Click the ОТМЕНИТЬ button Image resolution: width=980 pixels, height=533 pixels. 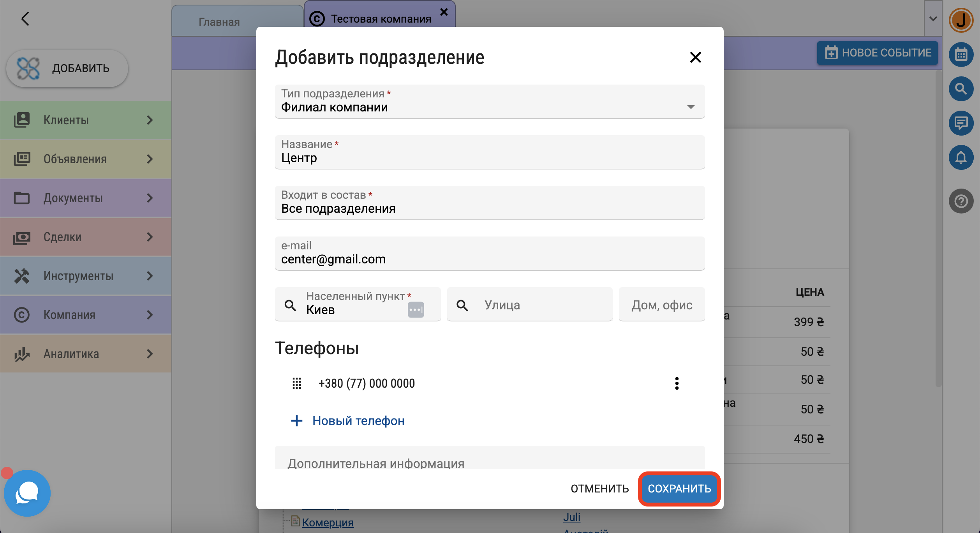click(x=599, y=489)
